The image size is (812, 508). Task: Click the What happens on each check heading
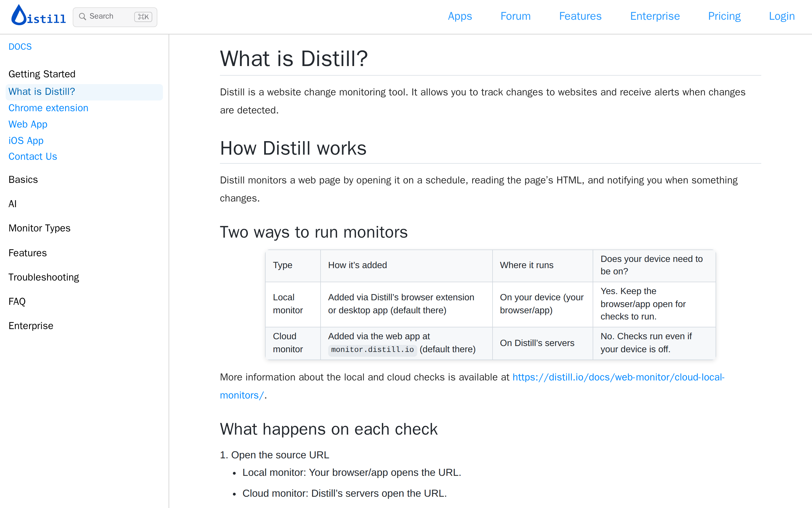(328, 429)
